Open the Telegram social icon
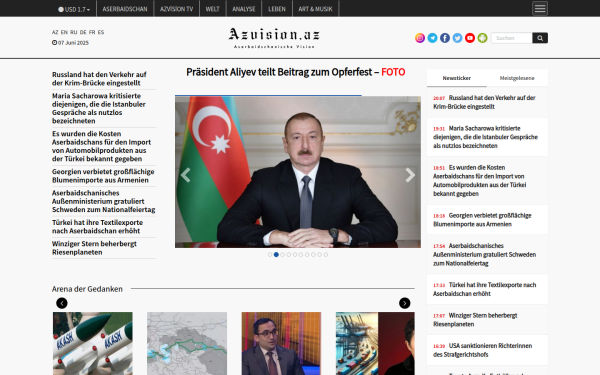This screenshot has height=375, width=600. pyautogui.click(x=432, y=38)
